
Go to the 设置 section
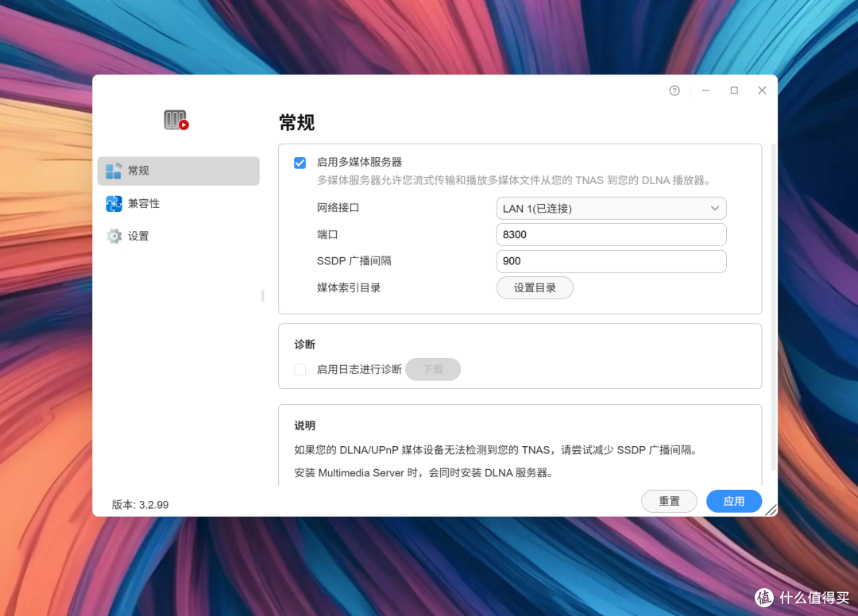point(179,236)
